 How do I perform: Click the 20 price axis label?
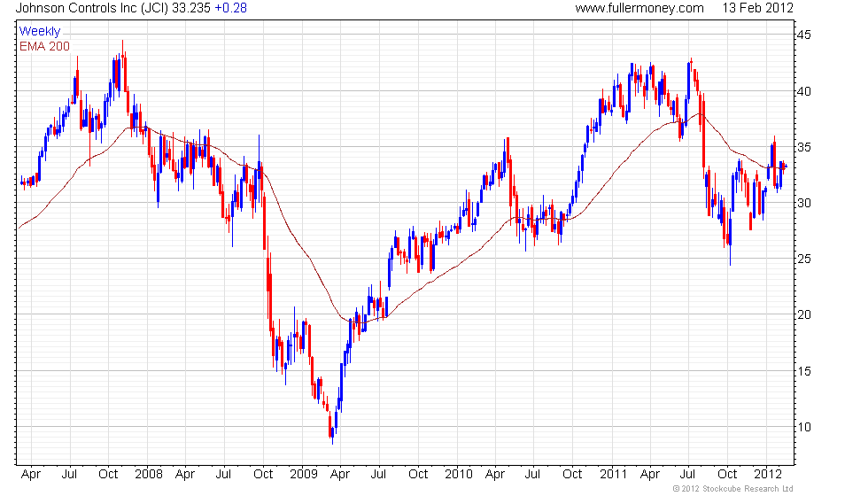[x=804, y=314]
